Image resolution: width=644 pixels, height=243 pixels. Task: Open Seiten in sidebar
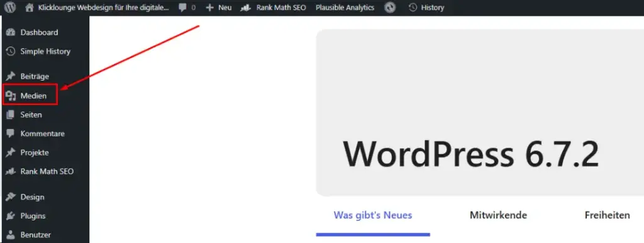[x=31, y=115]
